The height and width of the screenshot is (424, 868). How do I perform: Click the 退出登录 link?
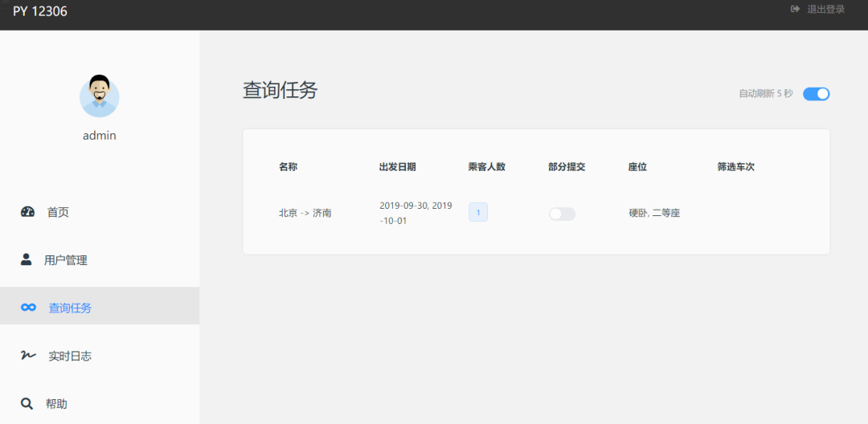[825, 10]
